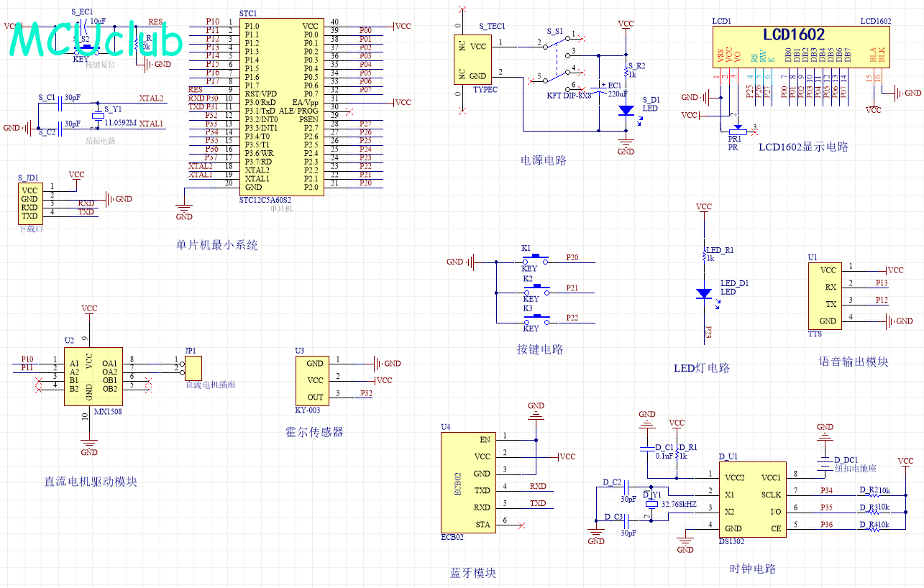The width and height of the screenshot is (924, 588).
Task: Click the MCUclub watermark logo
Action: (96, 40)
